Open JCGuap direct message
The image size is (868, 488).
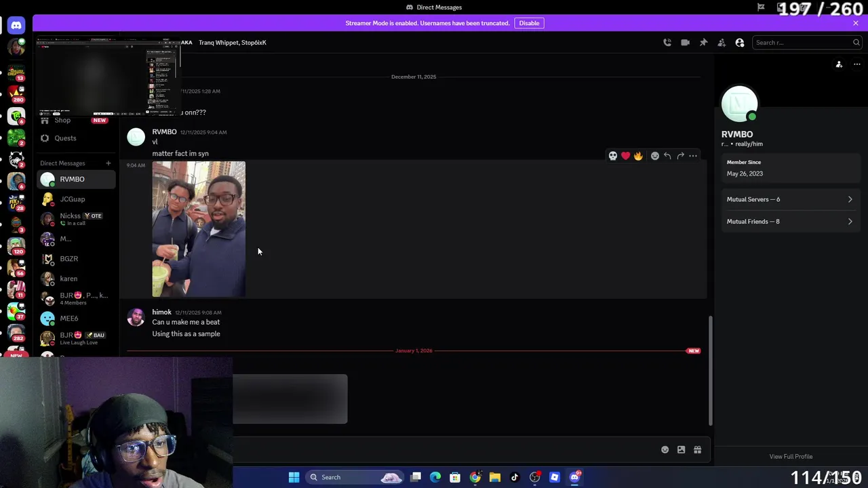pyautogui.click(x=76, y=199)
